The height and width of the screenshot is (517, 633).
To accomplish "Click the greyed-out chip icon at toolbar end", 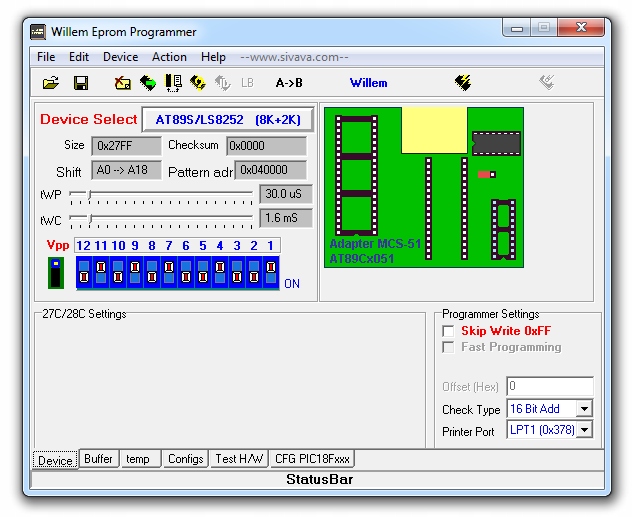I will coord(547,82).
